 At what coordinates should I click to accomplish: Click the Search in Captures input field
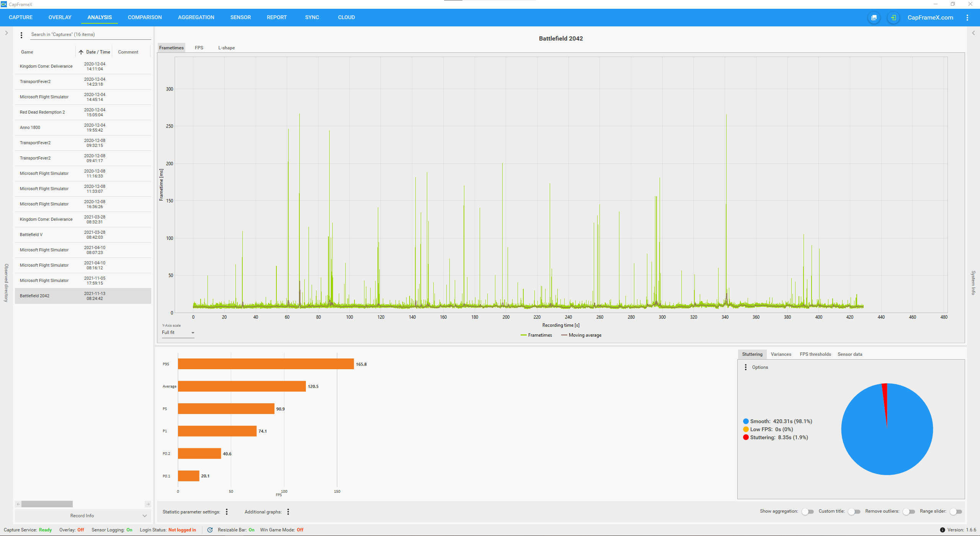90,34
